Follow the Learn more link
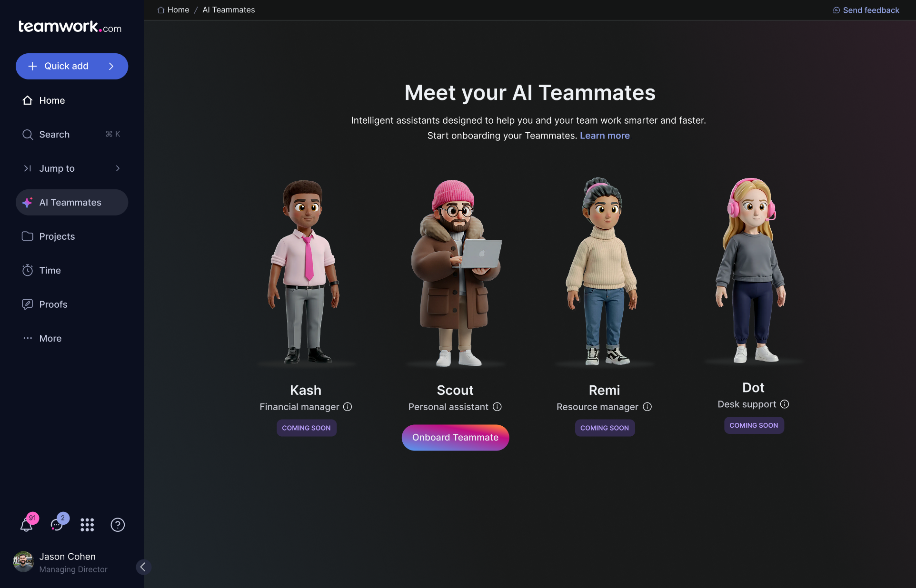916x588 pixels. click(605, 136)
